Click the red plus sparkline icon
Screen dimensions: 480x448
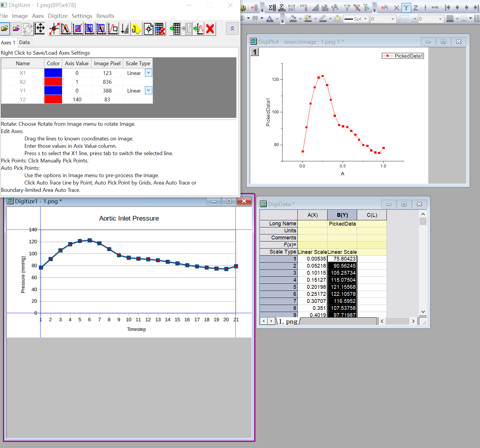pyautogui.click(x=384, y=8)
